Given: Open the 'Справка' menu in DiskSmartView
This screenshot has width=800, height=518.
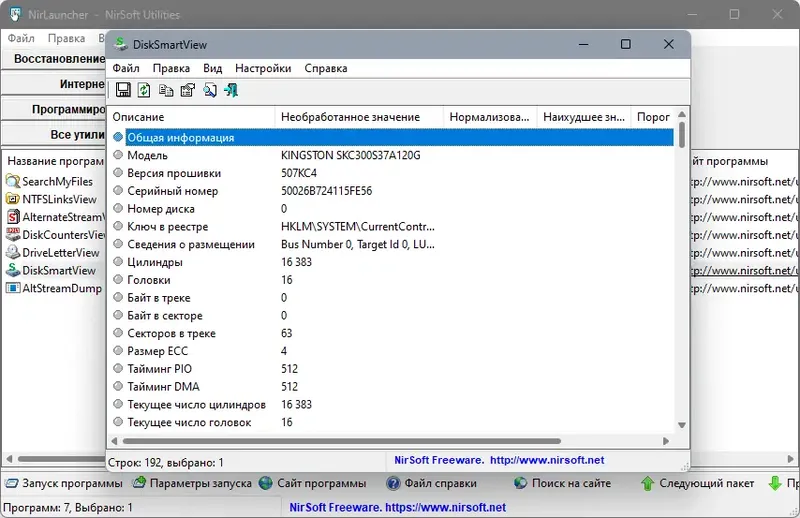Looking at the screenshot, I should tap(326, 68).
